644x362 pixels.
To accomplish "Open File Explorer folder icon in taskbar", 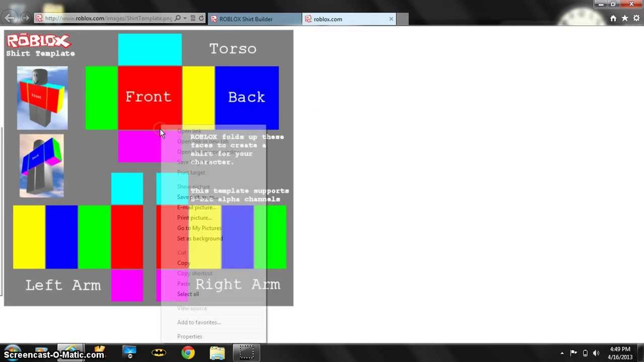I will coord(217,353).
